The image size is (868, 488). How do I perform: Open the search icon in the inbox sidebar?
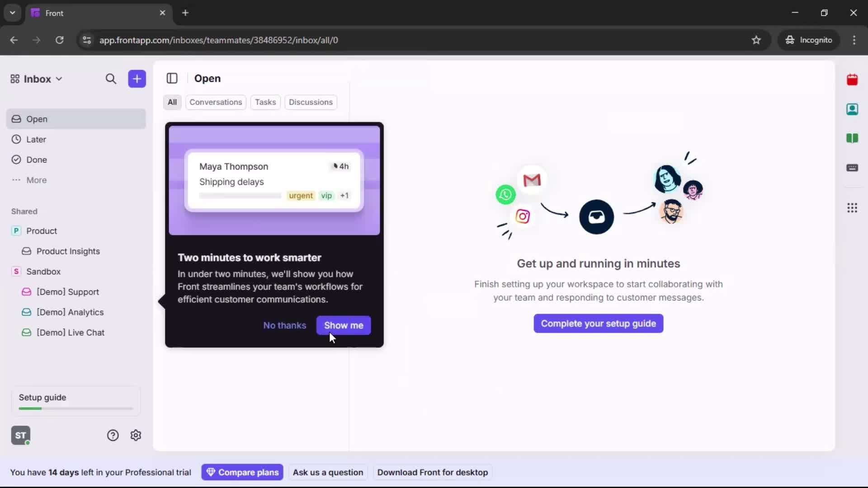(x=111, y=79)
